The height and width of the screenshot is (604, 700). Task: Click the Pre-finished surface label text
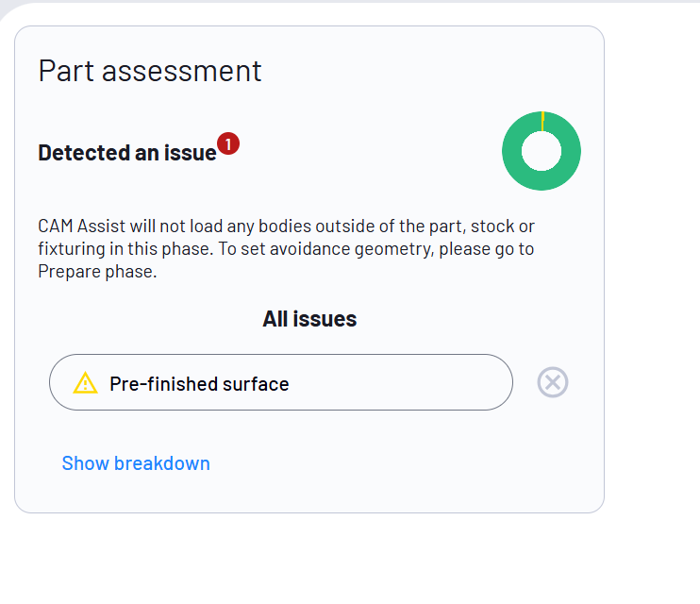point(199,384)
